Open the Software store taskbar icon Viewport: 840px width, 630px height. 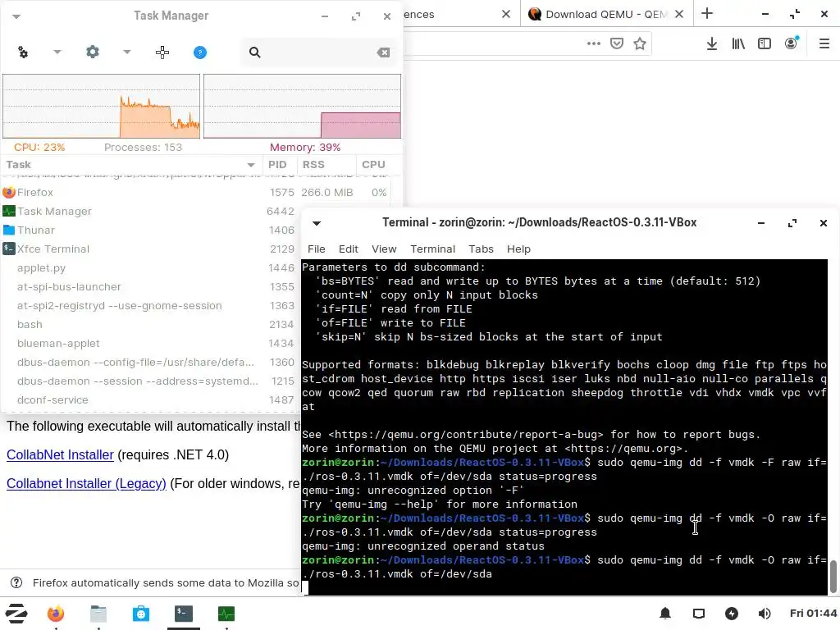pyautogui.click(x=141, y=614)
